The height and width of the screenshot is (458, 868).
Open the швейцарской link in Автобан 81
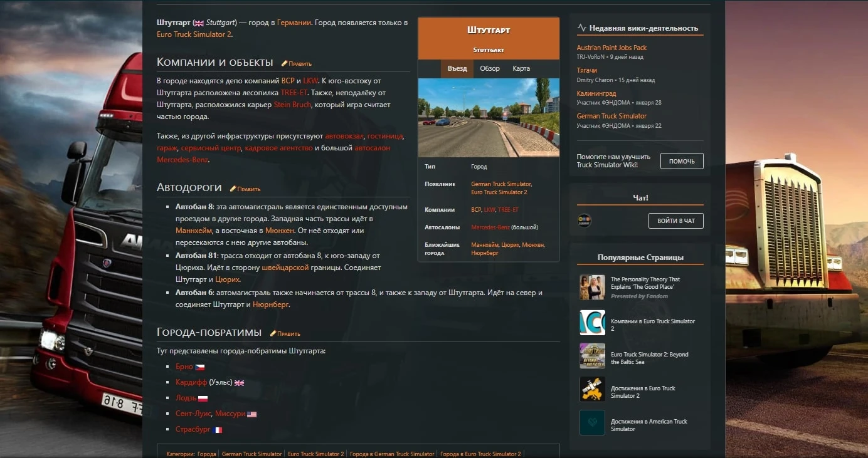[285, 268]
